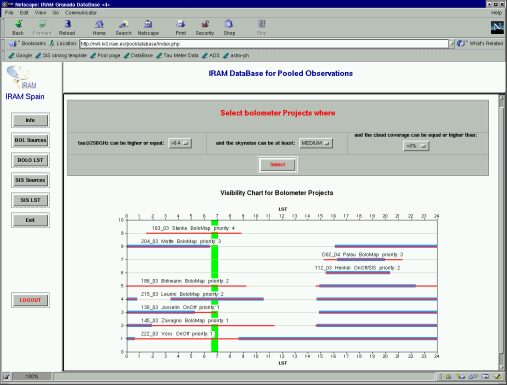This screenshot has width=507, height=385.
Task: Open the Communicator menu
Action: tap(81, 13)
